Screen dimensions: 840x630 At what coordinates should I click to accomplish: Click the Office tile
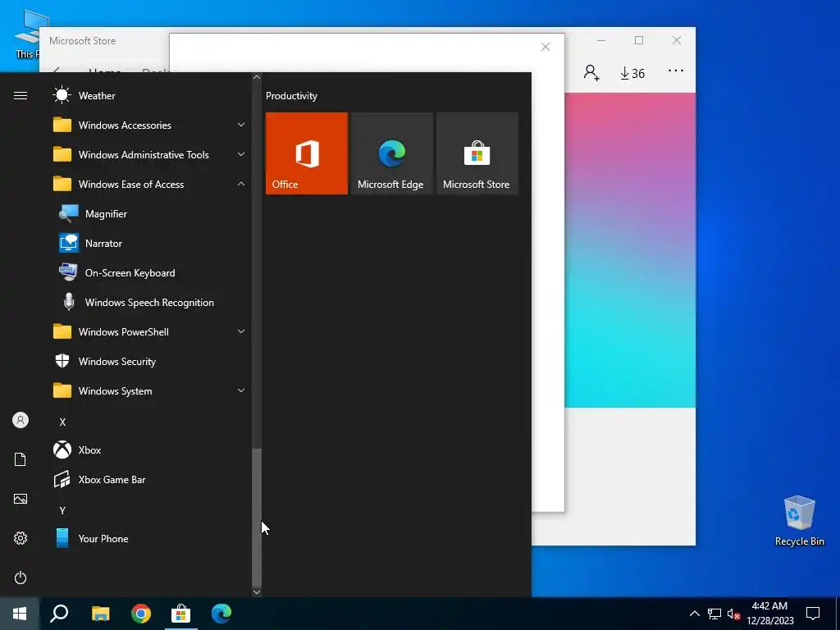(x=307, y=153)
